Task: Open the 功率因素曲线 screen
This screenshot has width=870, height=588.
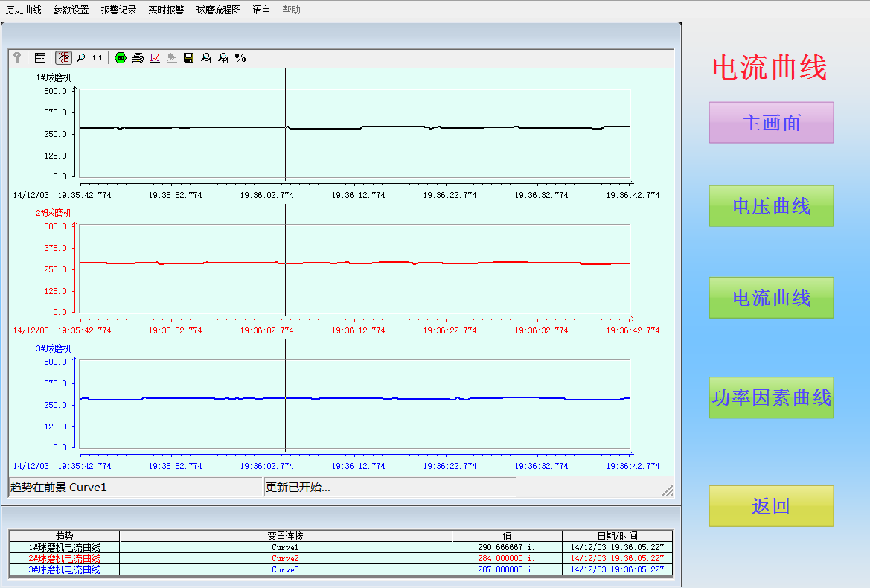Action: (x=771, y=397)
